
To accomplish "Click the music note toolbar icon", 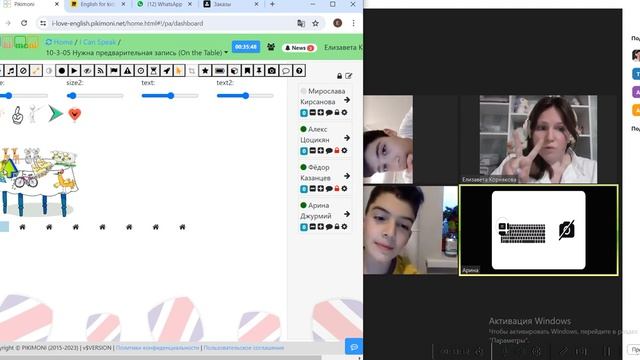I will tap(11, 71).
